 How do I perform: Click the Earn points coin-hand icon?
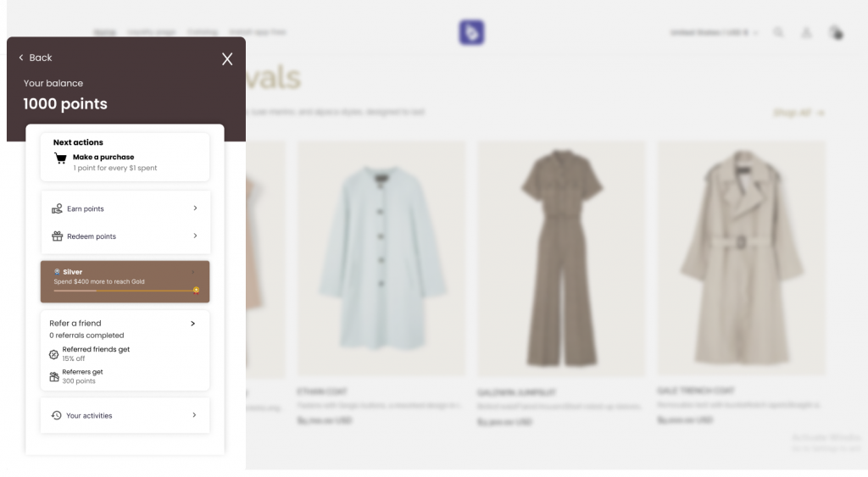(57, 208)
